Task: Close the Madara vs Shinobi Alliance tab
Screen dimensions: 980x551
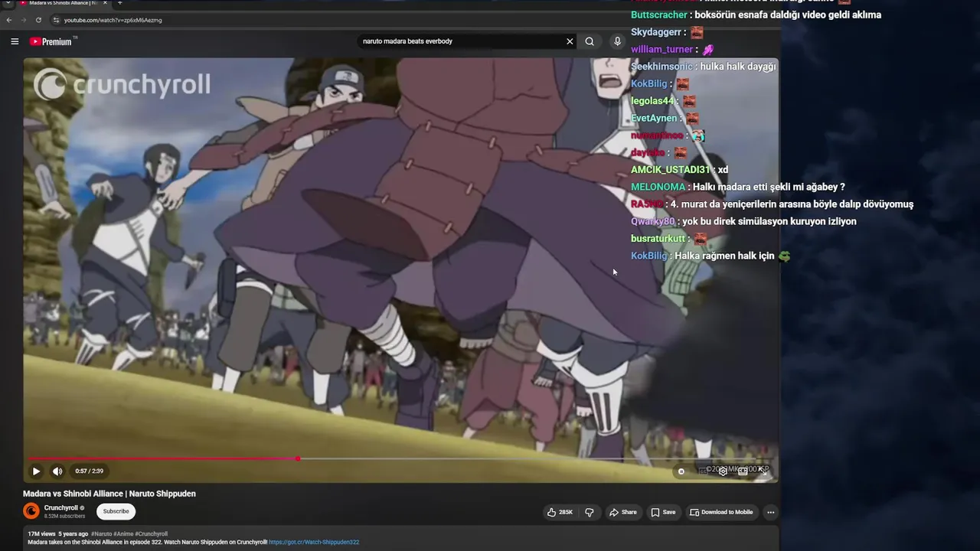Action: (x=106, y=3)
